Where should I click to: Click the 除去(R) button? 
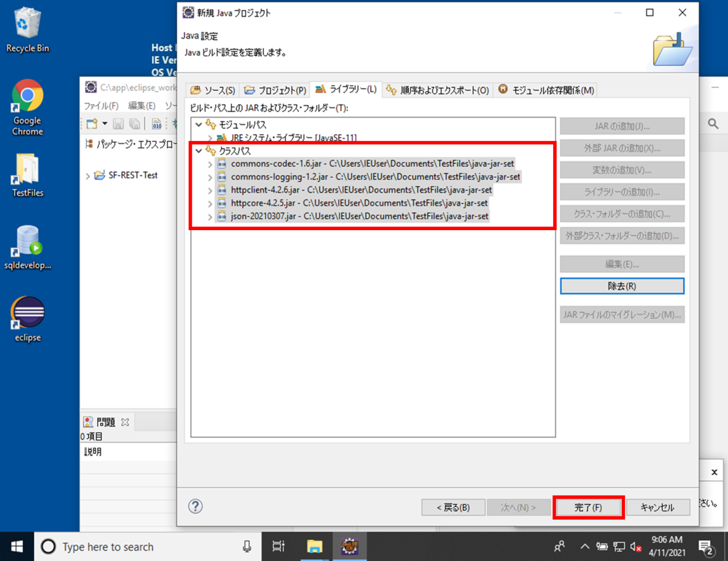point(622,285)
